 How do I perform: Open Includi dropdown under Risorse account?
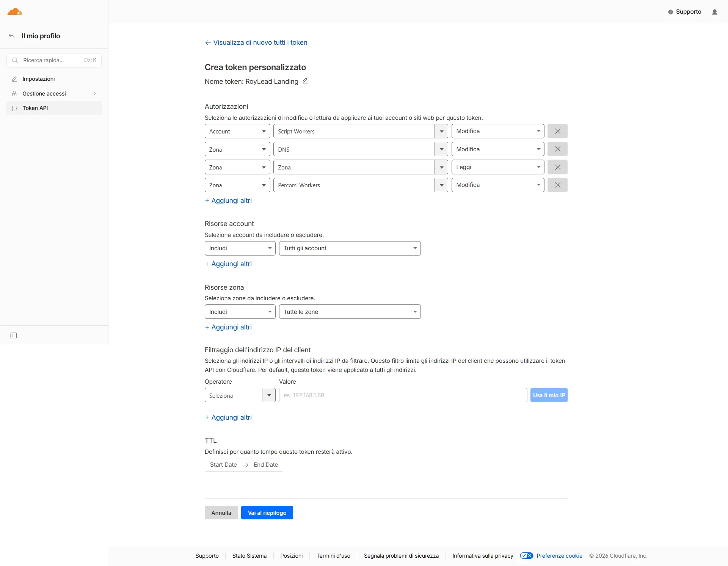coord(240,248)
